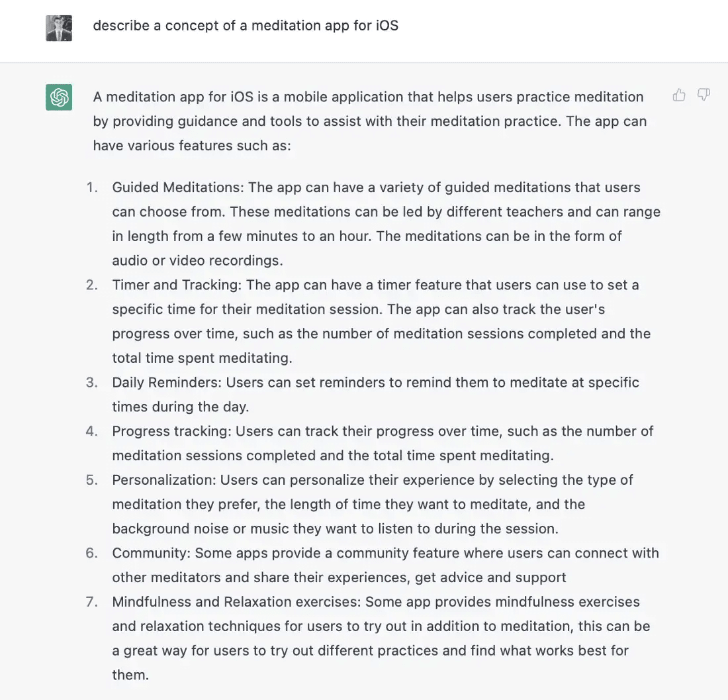Click the 'Guided Meditations' list item heading
Viewport: 728px width, 700px height.
coord(178,187)
